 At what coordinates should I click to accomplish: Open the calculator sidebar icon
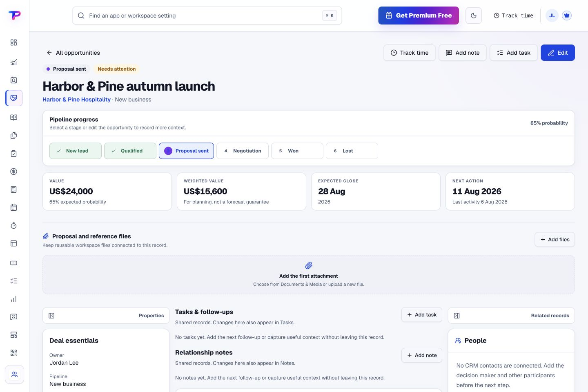(13, 189)
